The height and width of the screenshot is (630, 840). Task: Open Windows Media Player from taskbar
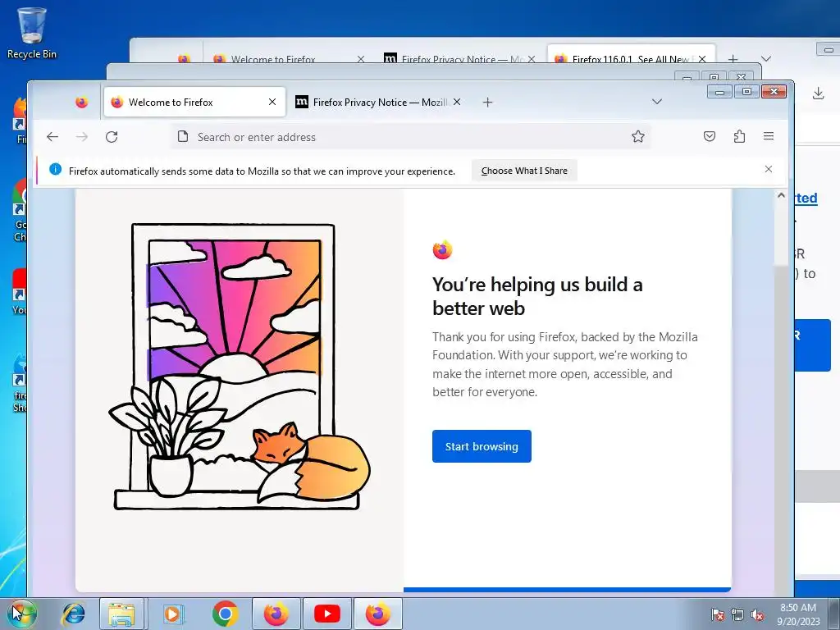coord(172,614)
